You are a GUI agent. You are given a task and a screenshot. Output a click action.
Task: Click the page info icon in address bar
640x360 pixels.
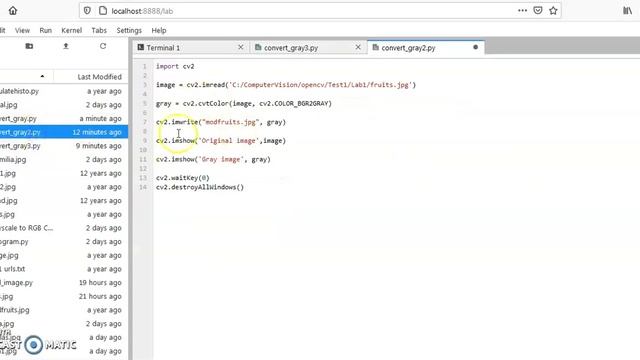click(103, 11)
